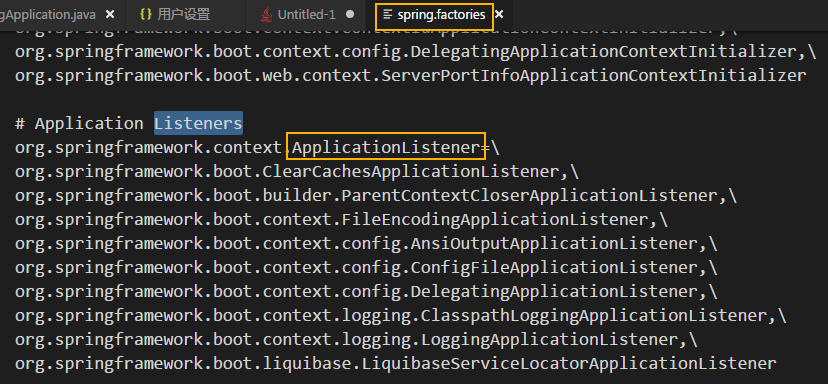Click the Java icon on Untitled-1 tab
This screenshot has width=828, height=384.
pyautogui.click(x=266, y=15)
